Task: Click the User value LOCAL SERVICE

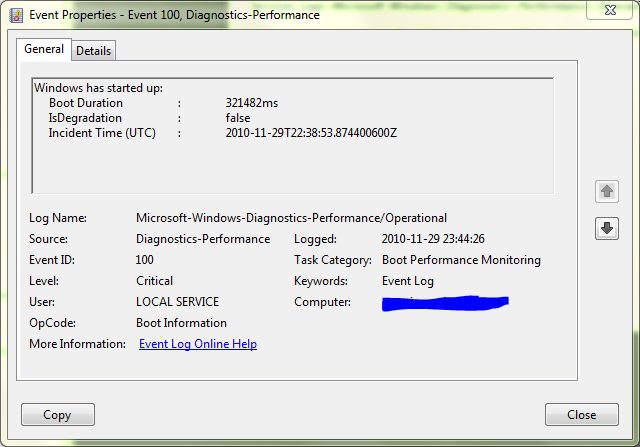Action: [177, 302]
